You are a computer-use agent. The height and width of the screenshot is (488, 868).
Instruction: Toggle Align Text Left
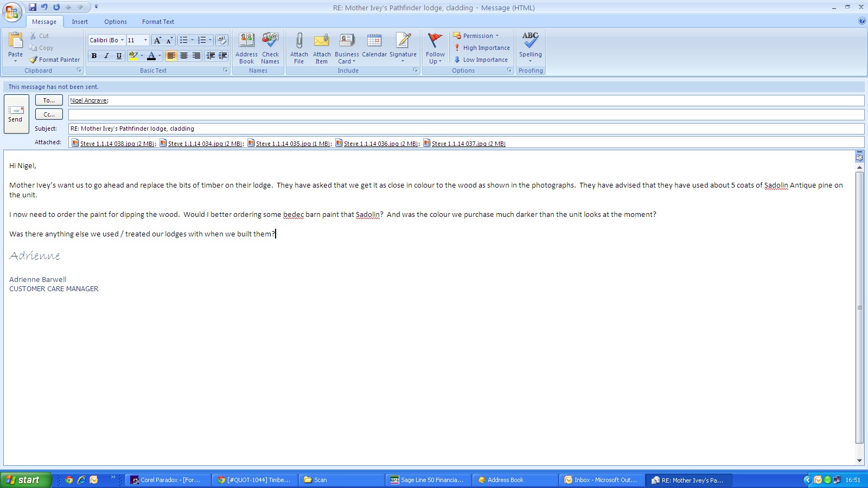point(171,56)
